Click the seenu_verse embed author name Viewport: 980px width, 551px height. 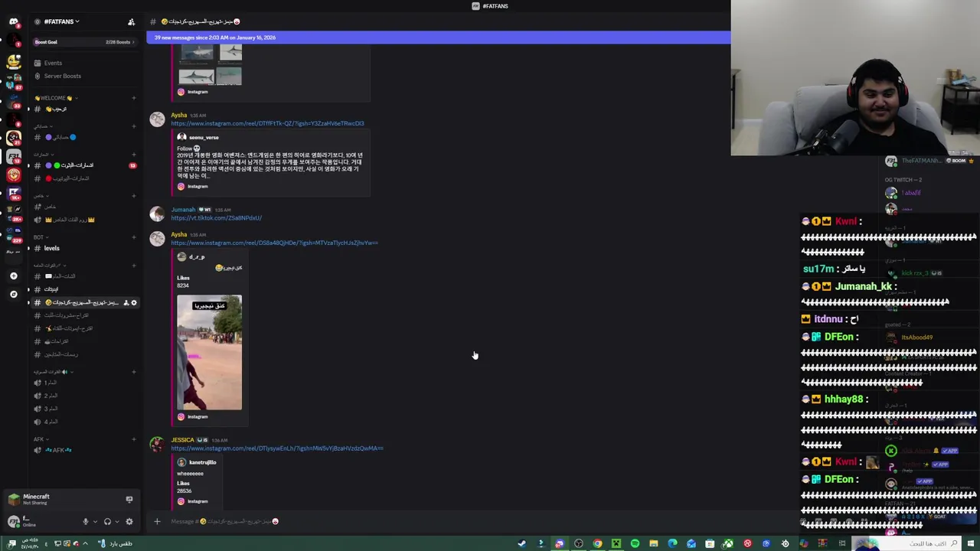tap(204, 138)
